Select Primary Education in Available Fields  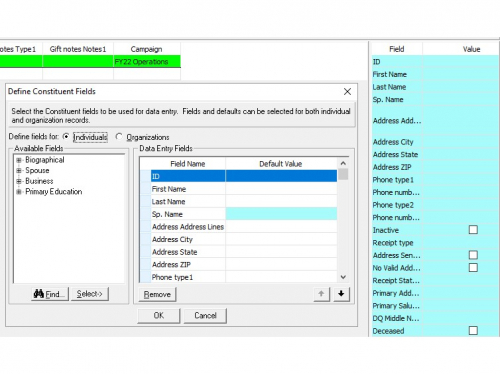(x=54, y=192)
